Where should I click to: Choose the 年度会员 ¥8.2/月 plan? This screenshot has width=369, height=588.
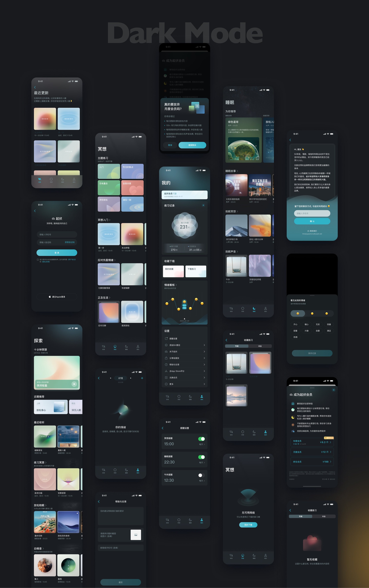pos(312,442)
